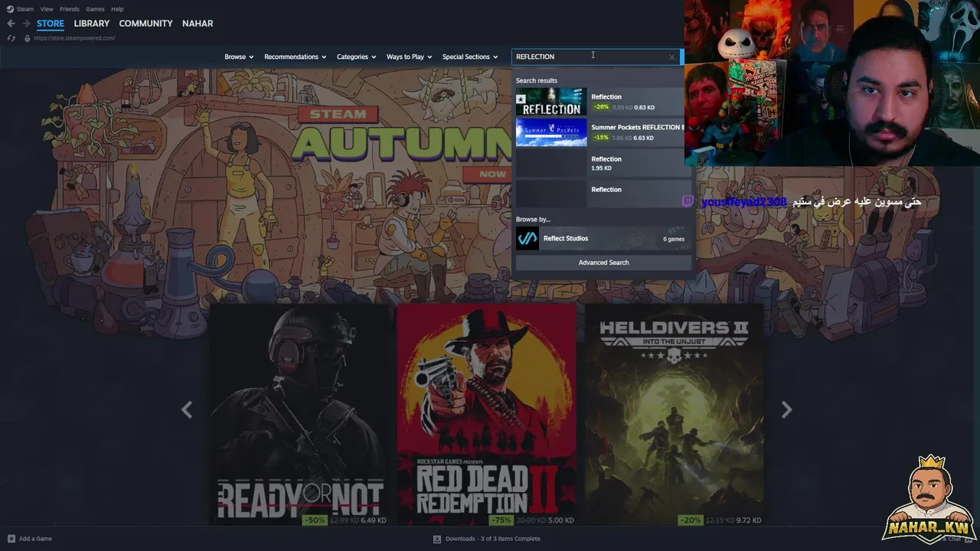
Task: Click the '6 games' count text
Action: pyautogui.click(x=674, y=239)
